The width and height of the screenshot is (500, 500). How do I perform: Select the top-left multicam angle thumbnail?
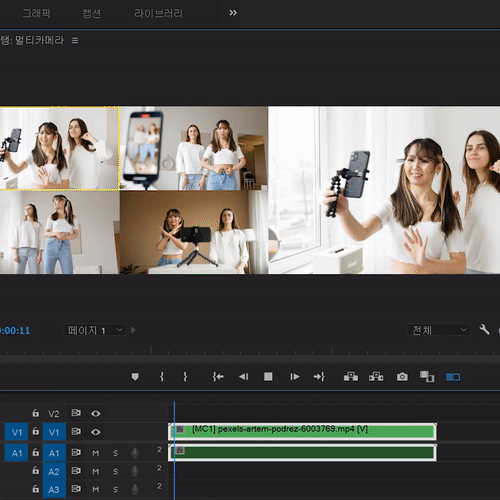coord(59,148)
